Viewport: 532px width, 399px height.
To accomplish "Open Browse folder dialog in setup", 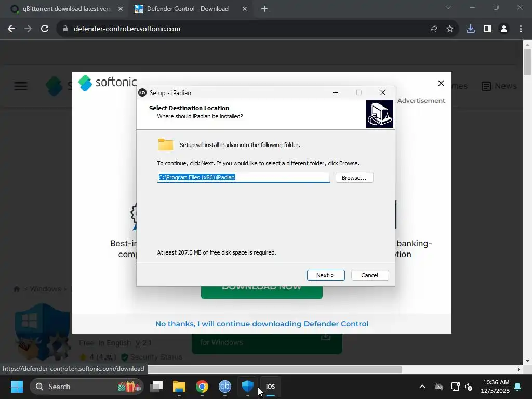I will click(354, 178).
